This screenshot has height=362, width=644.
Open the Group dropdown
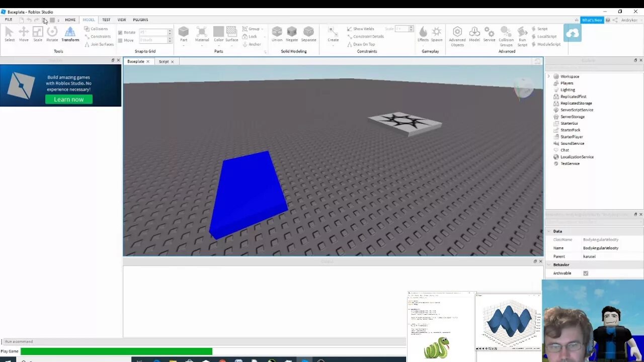pyautogui.click(x=253, y=29)
